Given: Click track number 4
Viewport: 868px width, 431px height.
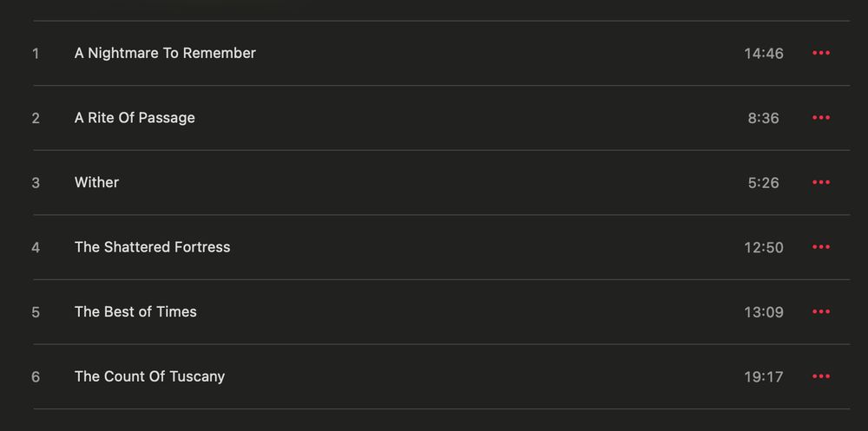Looking at the screenshot, I should pyautogui.click(x=36, y=247).
